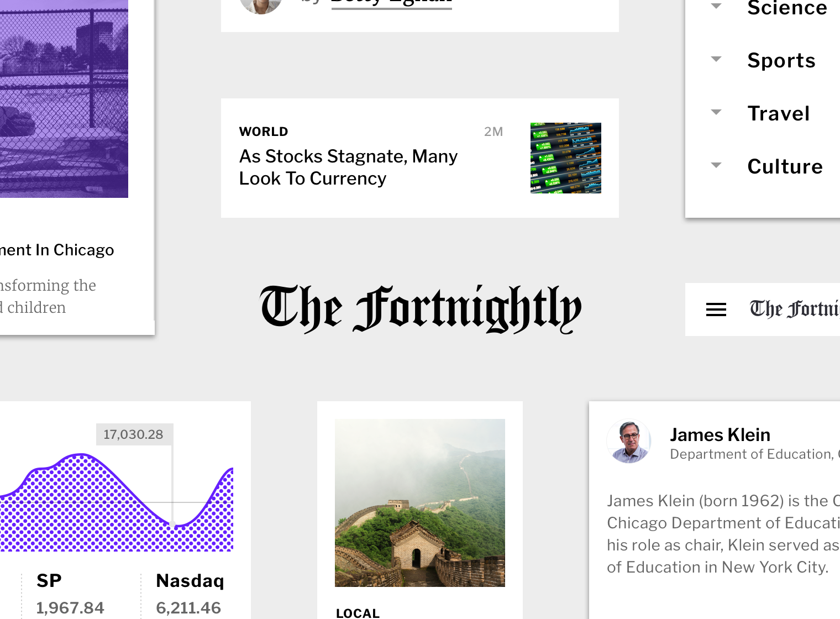Click the stock ticker thumbnail image
Viewport: 840px width, 619px height.
565,158
